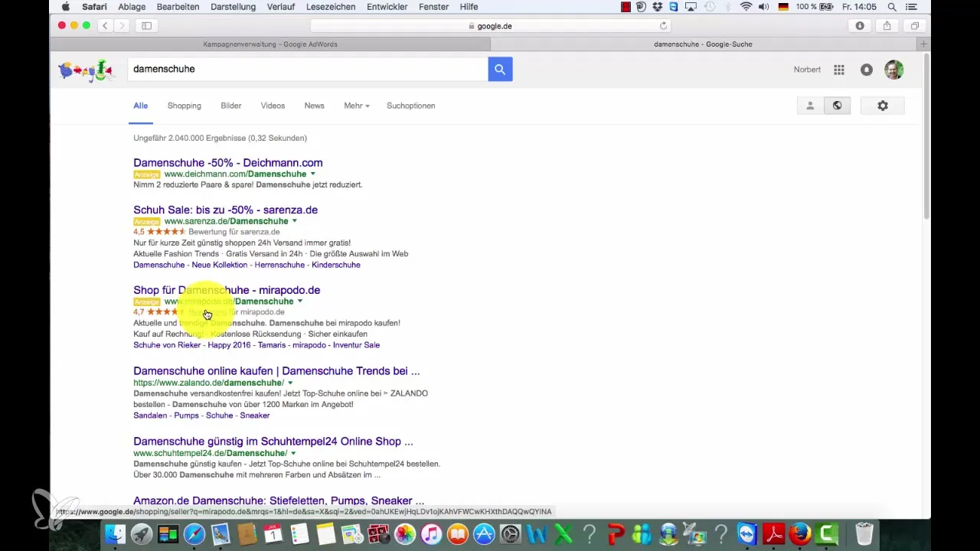Open Google search settings gear

[x=883, y=106]
